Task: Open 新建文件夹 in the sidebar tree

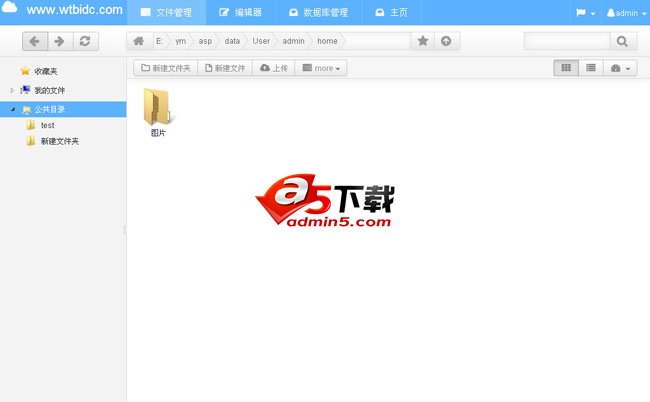Action: click(60, 141)
